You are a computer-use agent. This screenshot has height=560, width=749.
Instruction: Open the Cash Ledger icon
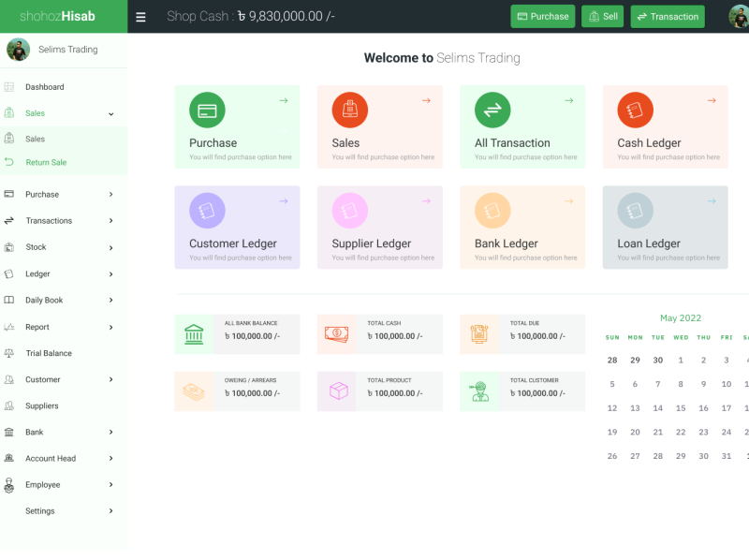click(635, 110)
